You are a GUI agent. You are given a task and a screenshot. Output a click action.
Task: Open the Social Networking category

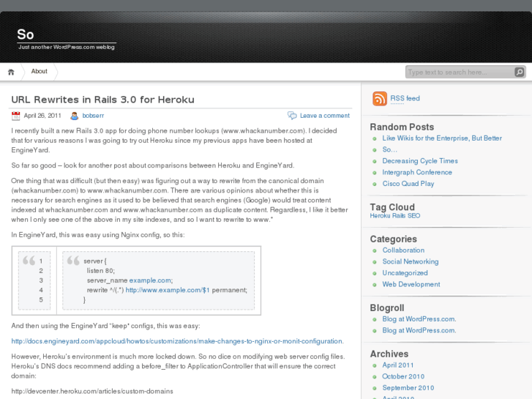click(x=411, y=261)
